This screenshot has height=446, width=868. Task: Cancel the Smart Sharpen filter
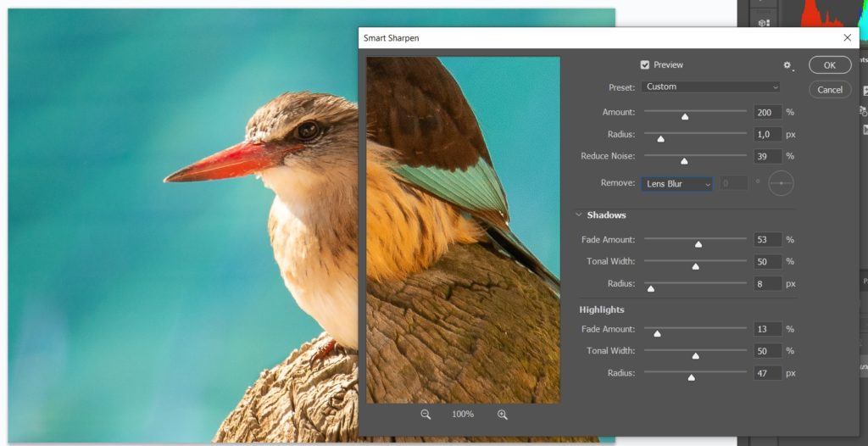(x=829, y=90)
